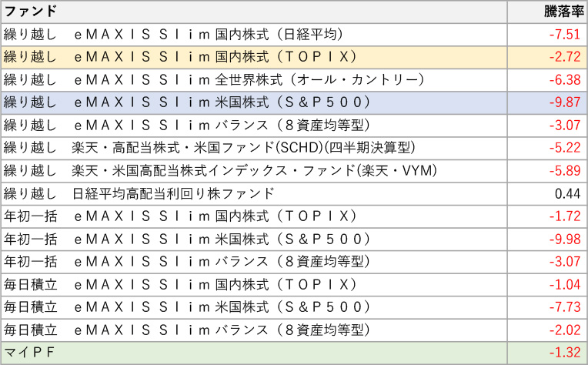This screenshot has height=365, width=588.
Task: Click the -9.98 return value
Action: [x=566, y=239]
